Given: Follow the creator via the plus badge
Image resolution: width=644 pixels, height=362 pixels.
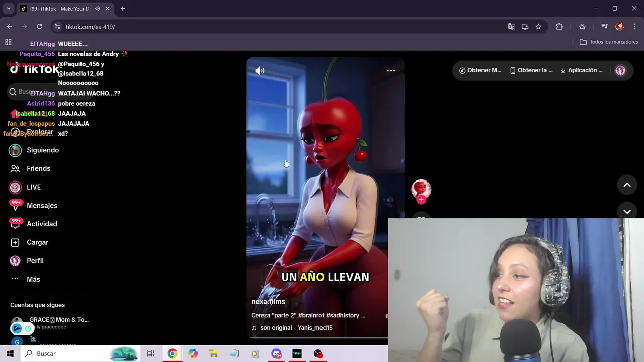Looking at the screenshot, I should (421, 200).
